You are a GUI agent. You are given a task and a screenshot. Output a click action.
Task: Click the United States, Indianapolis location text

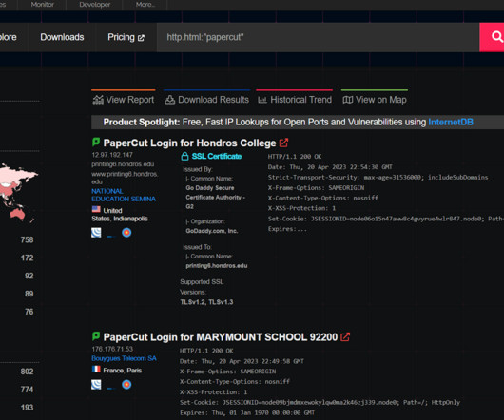click(120, 215)
